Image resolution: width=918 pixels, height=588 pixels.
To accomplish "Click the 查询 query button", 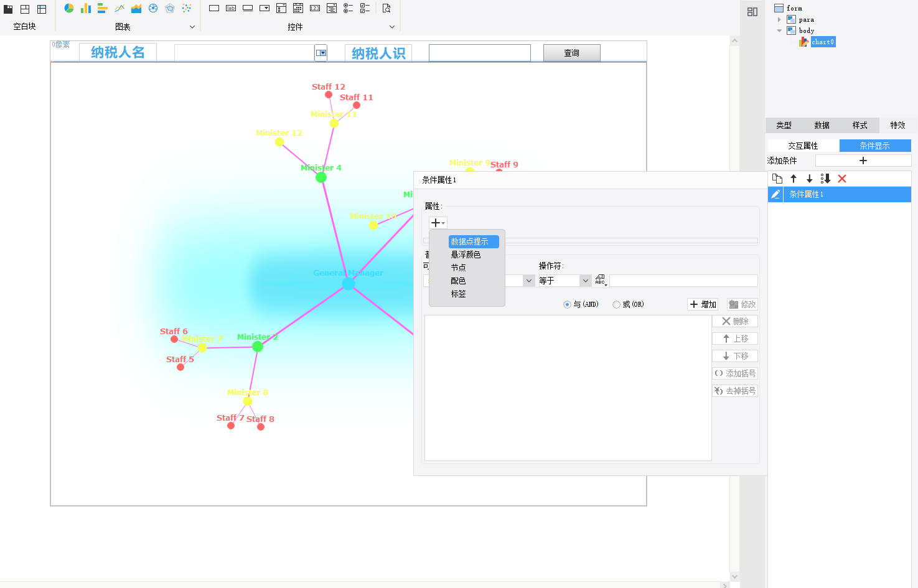I will pyautogui.click(x=572, y=53).
